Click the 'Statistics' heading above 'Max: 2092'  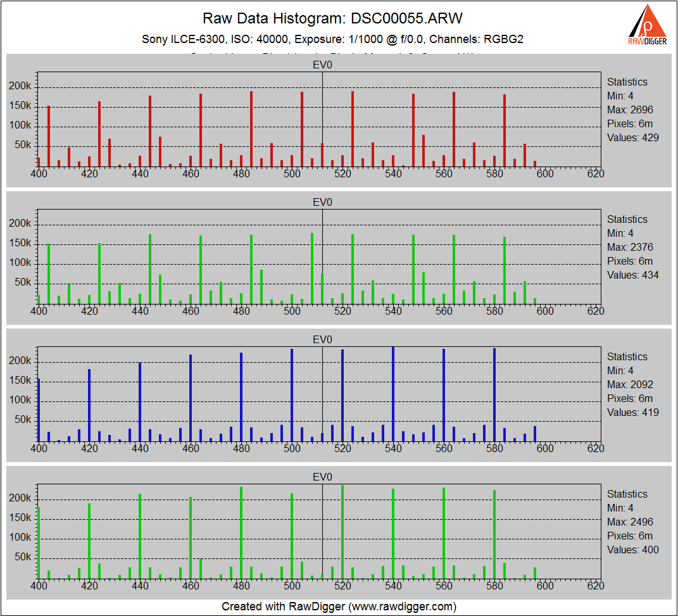(627, 356)
